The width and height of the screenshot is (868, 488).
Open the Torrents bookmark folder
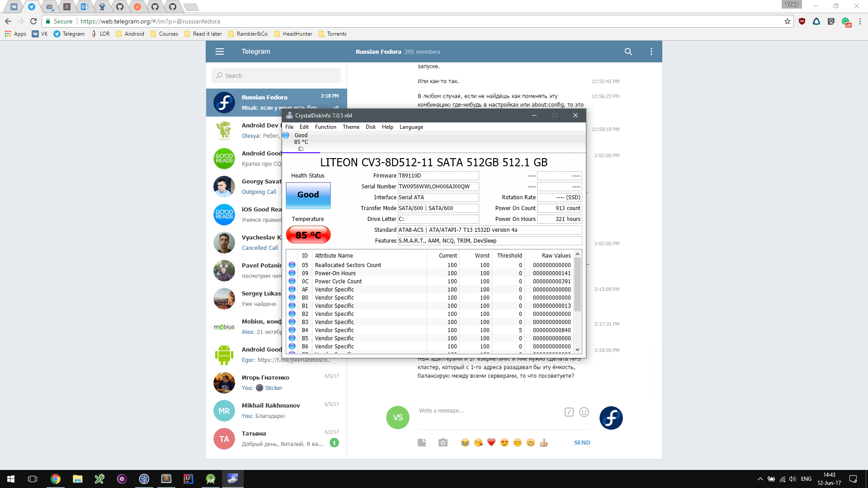332,34
